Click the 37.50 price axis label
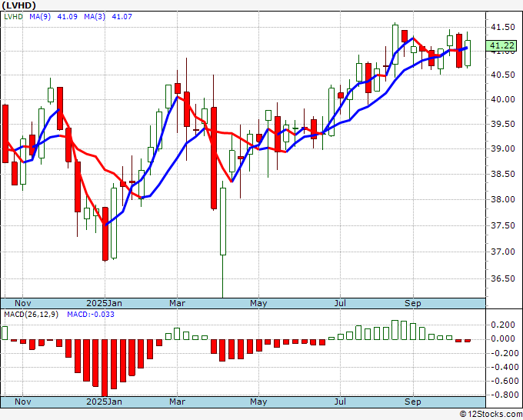This screenshot has height=420, width=523. [x=503, y=225]
